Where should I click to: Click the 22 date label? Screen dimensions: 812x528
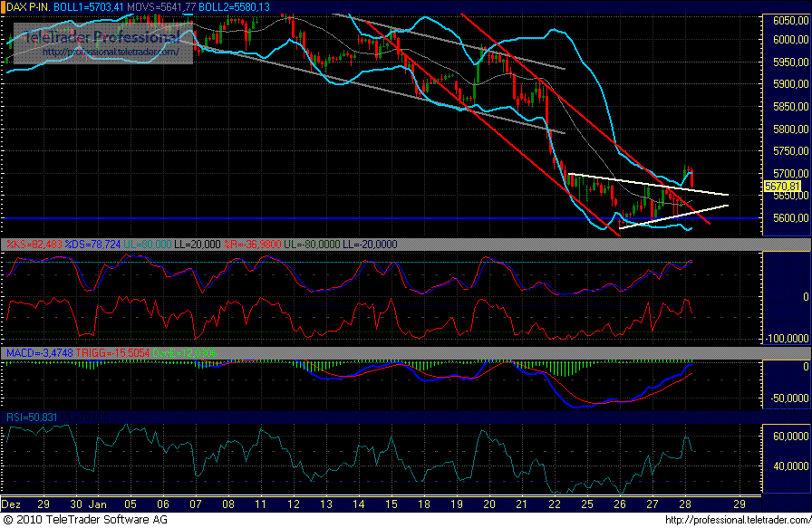pos(555,504)
